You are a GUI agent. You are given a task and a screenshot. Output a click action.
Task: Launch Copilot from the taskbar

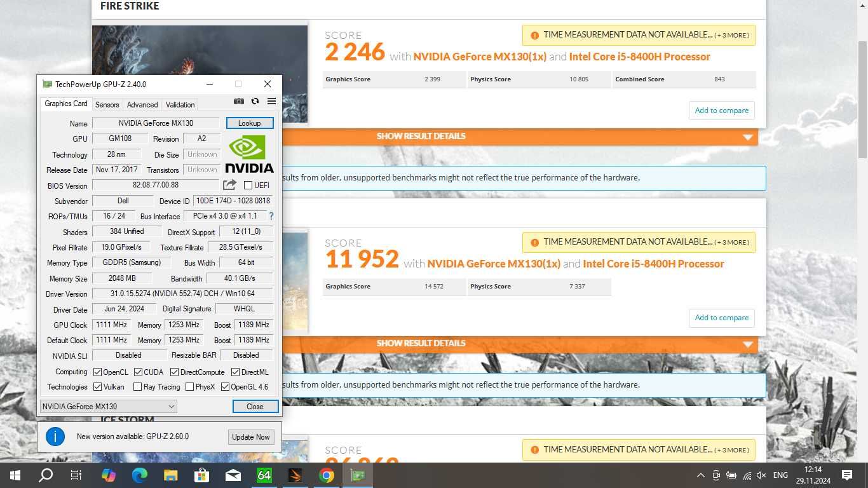click(x=109, y=475)
